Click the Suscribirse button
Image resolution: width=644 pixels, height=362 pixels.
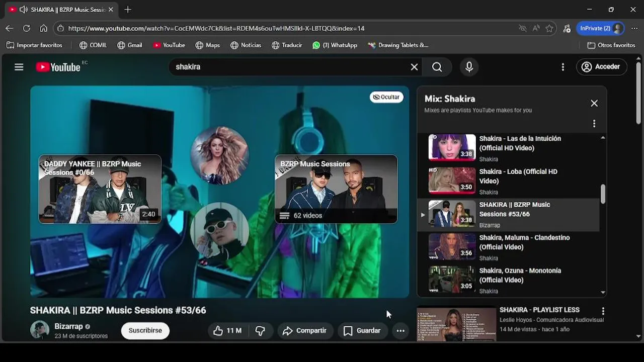coord(145,330)
